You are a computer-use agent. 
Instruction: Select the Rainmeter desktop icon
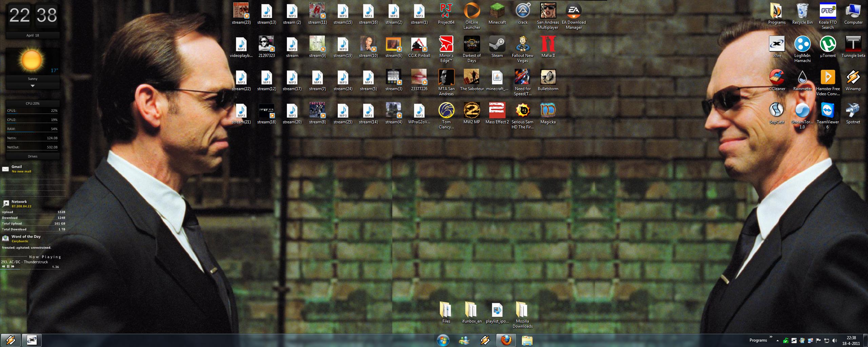[x=802, y=80]
